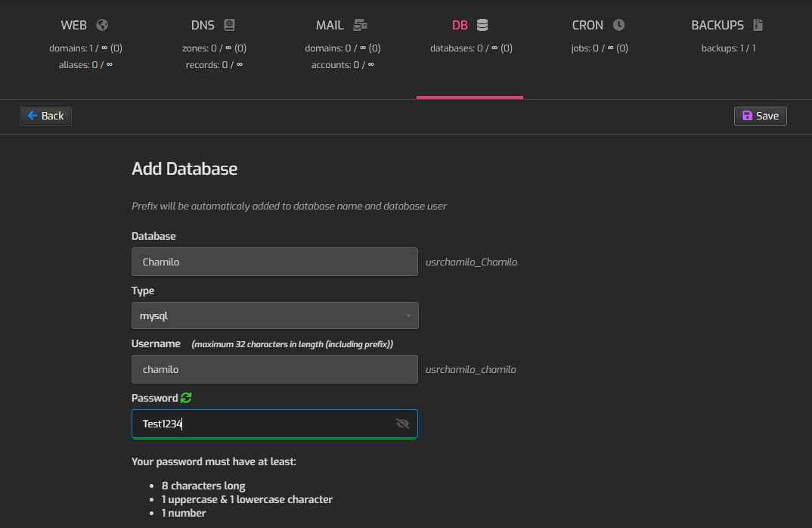
Task: Click the 'Username' field label
Action: tap(156, 343)
